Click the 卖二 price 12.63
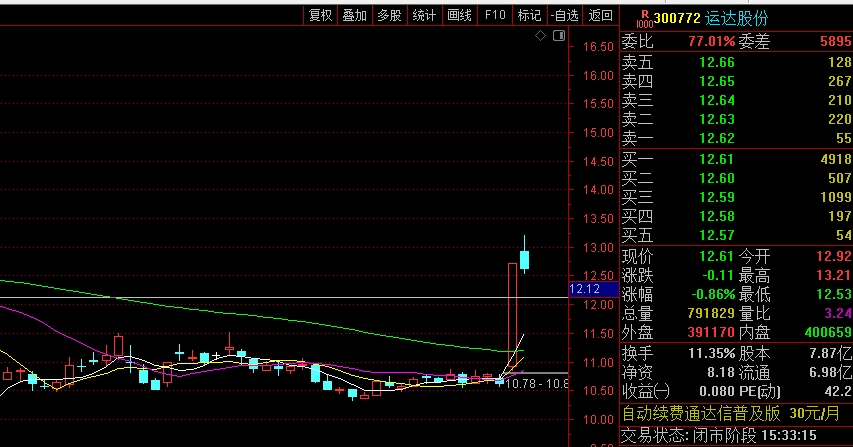This screenshot has width=853, height=447. pyautogui.click(x=716, y=119)
